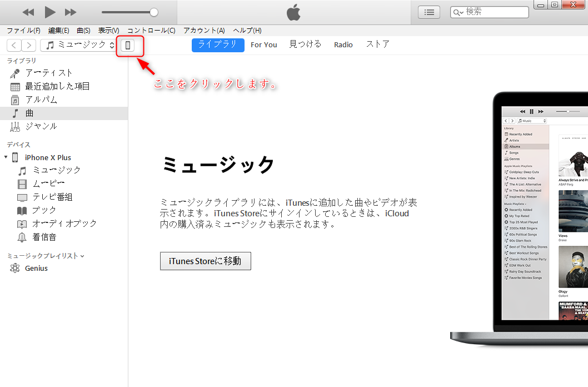Screen dimensions: 588x387
Task: Open the コントロール(C) menu
Action: coord(151,31)
